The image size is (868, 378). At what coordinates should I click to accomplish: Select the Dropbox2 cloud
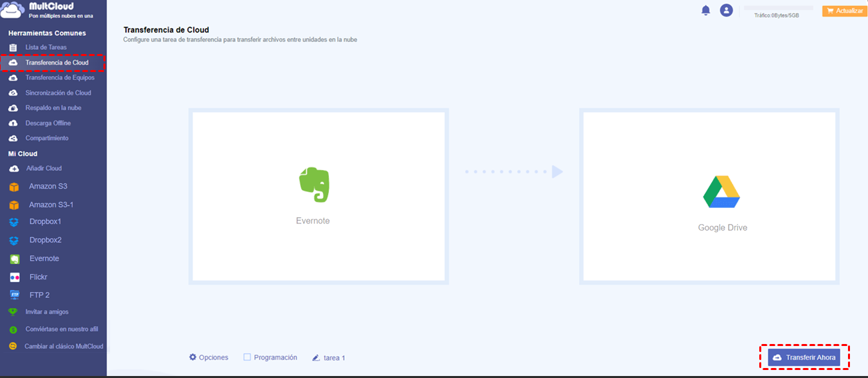tap(45, 240)
